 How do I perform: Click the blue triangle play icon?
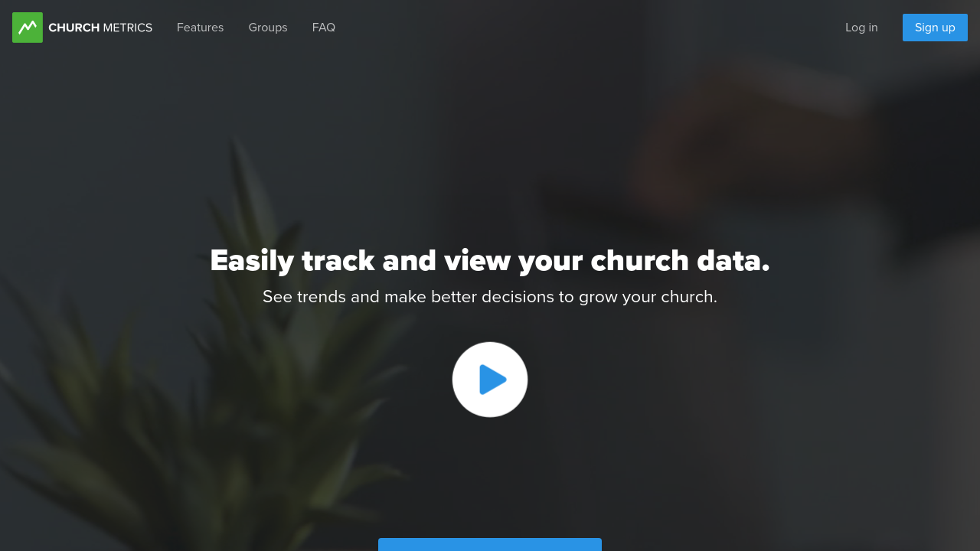click(492, 380)
